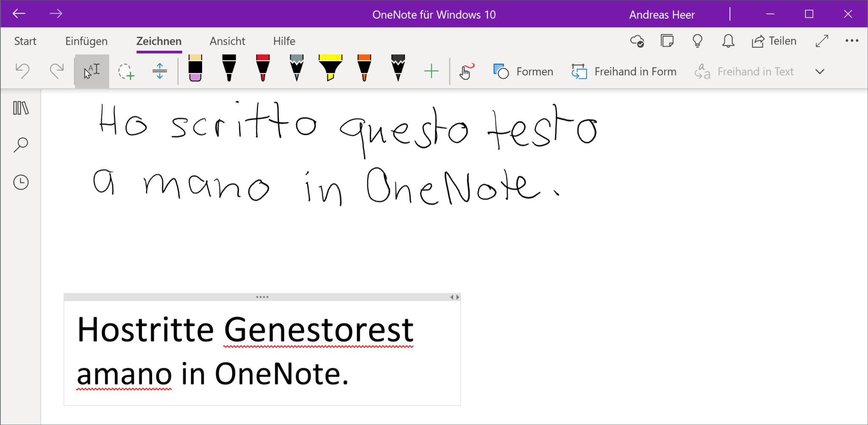
Task: Click the Freihand in Text button
Action: [x=744, y=72]
